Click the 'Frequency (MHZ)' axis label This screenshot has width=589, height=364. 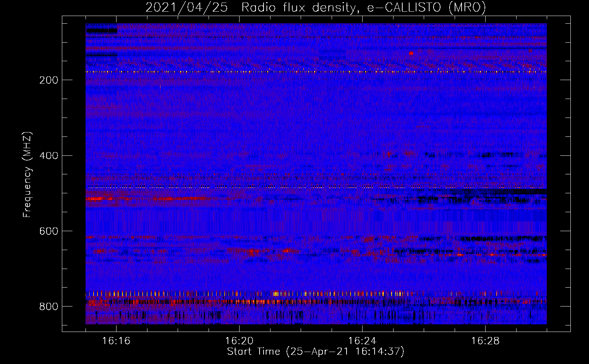tap(27, 174)
